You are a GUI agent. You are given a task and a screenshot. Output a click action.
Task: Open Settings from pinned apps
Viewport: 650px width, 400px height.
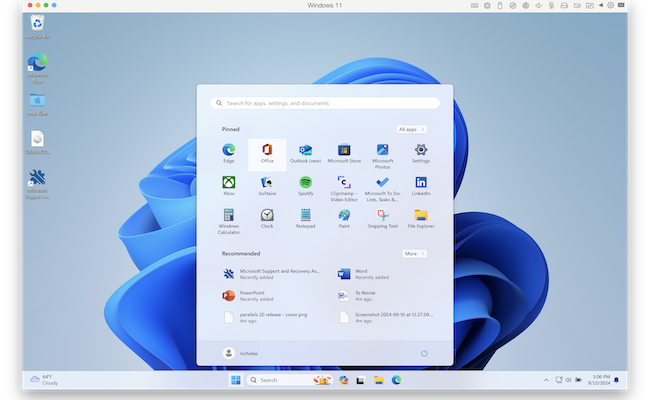(x=421, y=153)
